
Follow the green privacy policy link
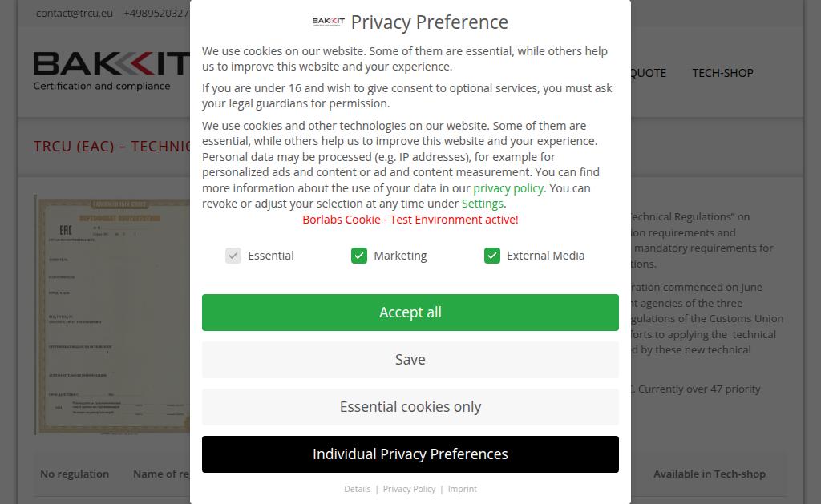[508, 188]
